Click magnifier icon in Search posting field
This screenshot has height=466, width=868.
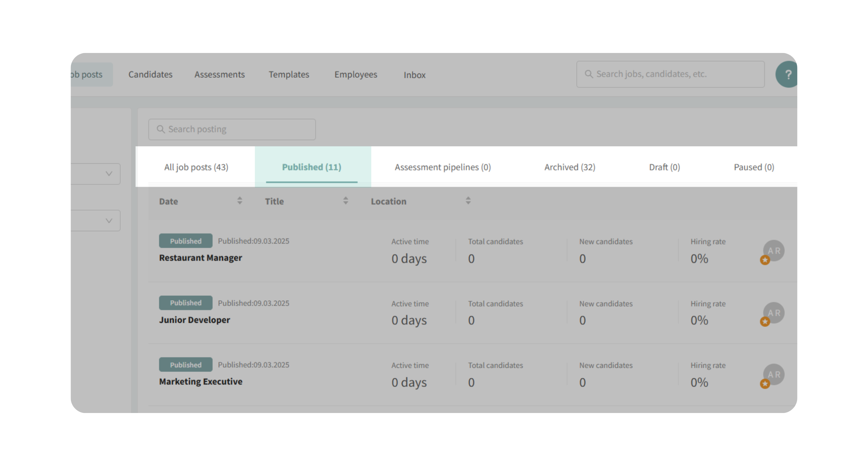[x=161, y=129]
